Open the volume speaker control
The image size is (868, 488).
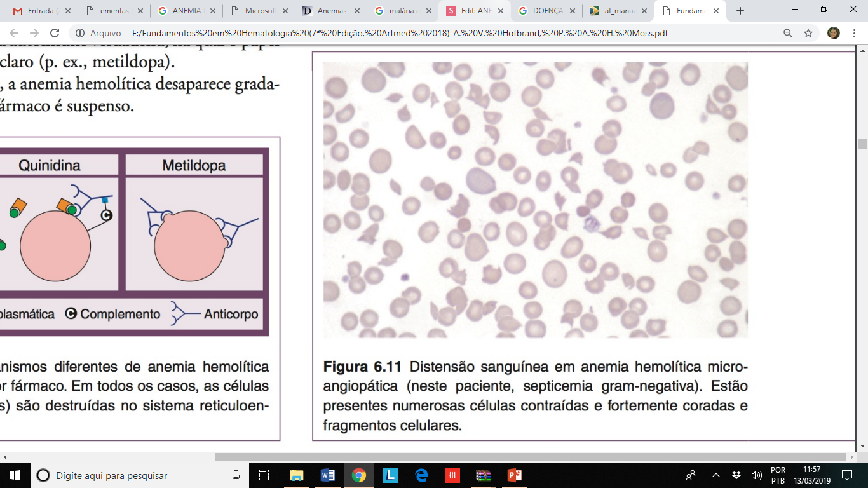pyautogui.click(x=756, y=475)
